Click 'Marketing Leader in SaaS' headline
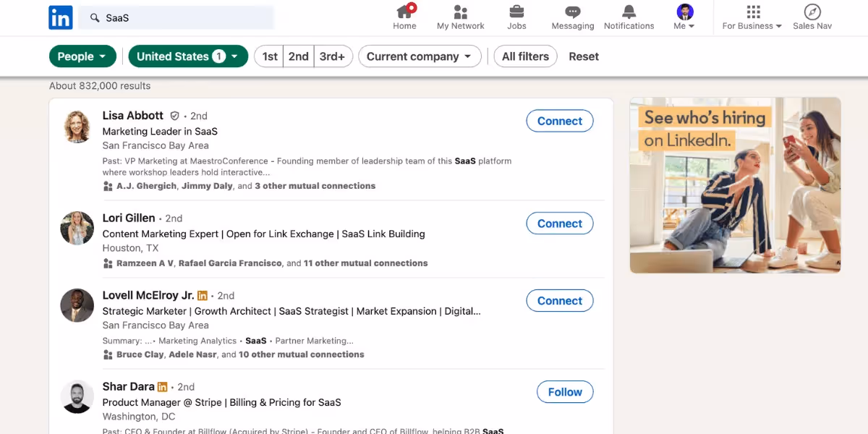 coord(160,132)
